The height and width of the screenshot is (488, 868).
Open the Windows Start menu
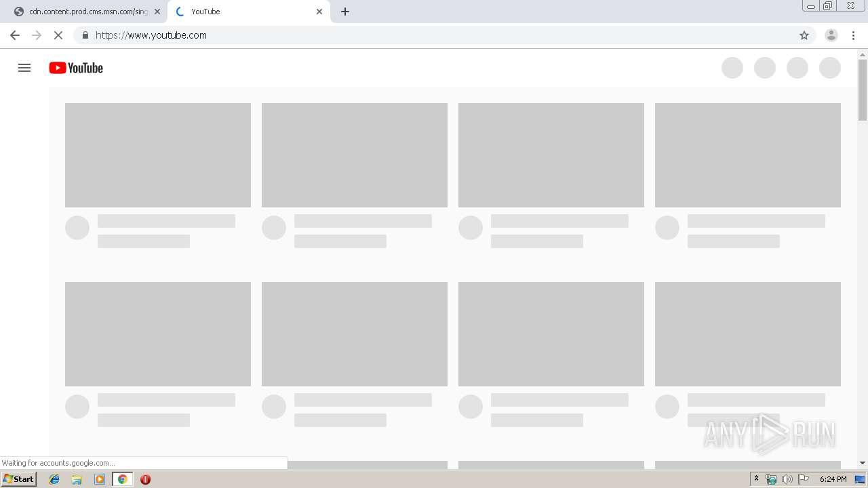tap(19, 479)
